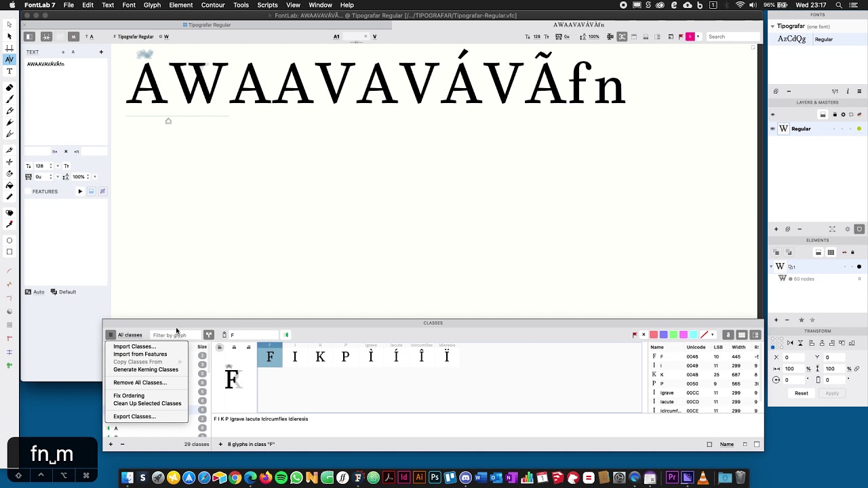Choose Remove All Classes... entry
This screenshot has height=488, width=868.
coord(140,382)
